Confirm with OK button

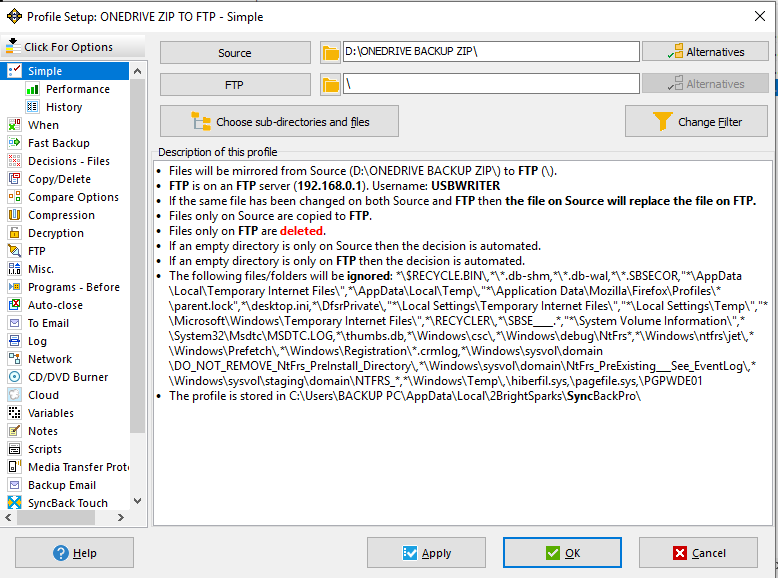(x=562, y=553)
